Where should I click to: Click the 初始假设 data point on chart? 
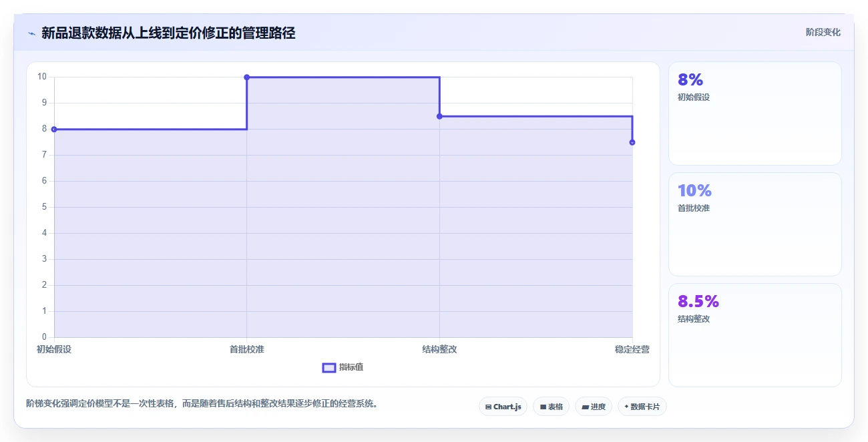(x=54, y=130)
